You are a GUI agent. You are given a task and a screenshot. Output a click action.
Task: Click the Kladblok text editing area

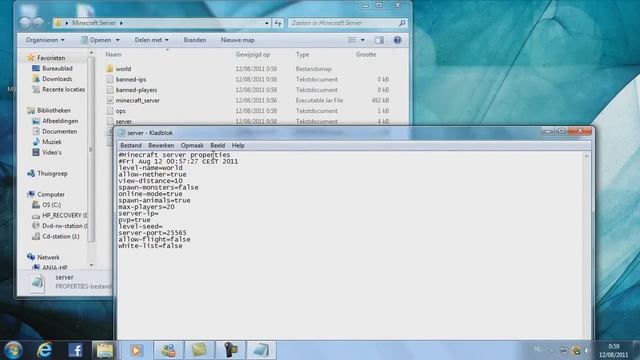pyautogui.click(x=349, y=245)
